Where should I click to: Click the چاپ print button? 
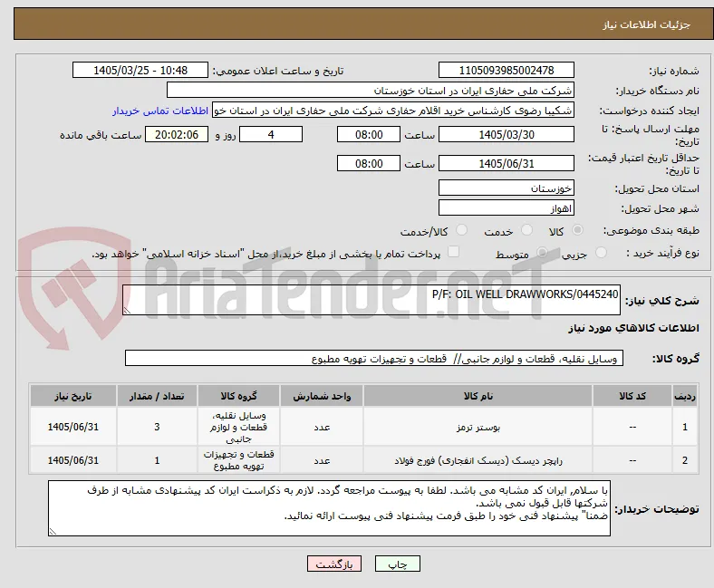tap(398, 564)
